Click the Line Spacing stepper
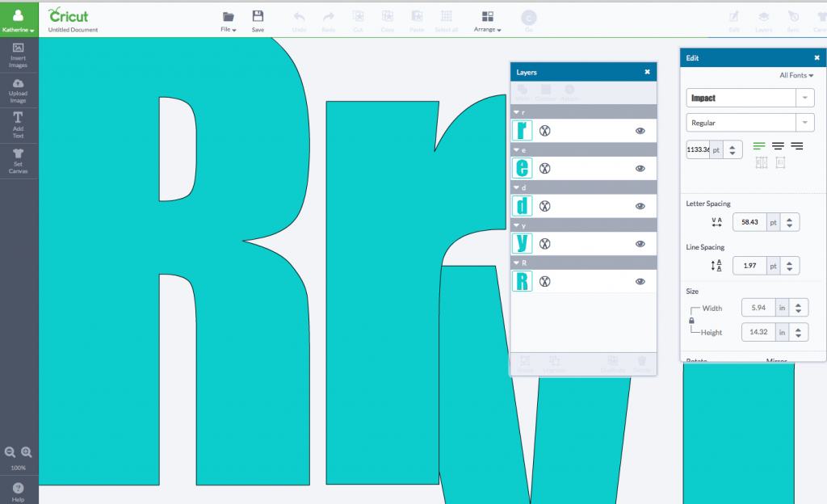The height and width of the screenshot is (504, 827). tap(790, 266)
